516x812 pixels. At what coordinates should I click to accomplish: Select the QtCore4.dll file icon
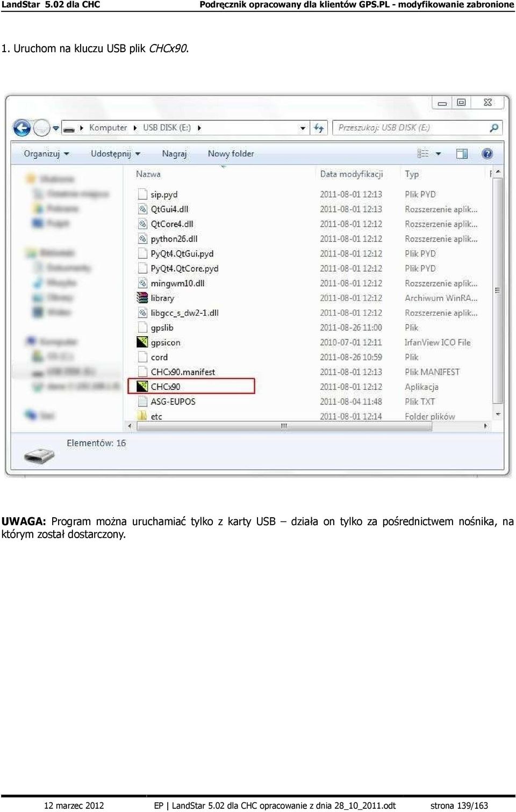click(x=142, y=224)
